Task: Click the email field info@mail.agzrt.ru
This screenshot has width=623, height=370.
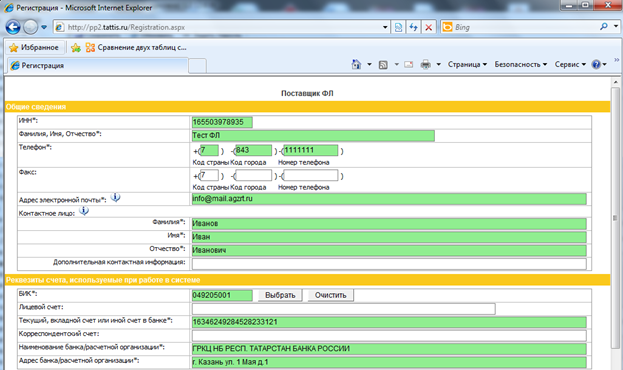Action: click(389, 199)
